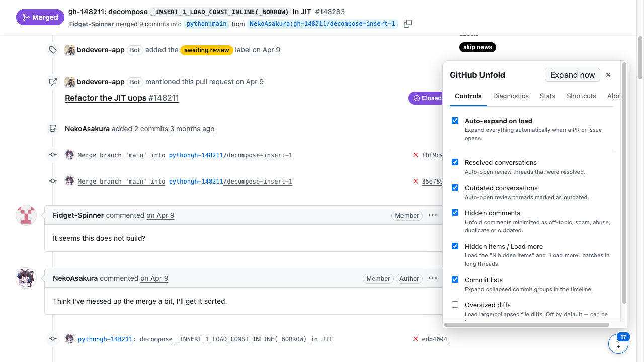
Task: Disable Auto-expand on load checkbox
Action: click(x=455, y=121)
